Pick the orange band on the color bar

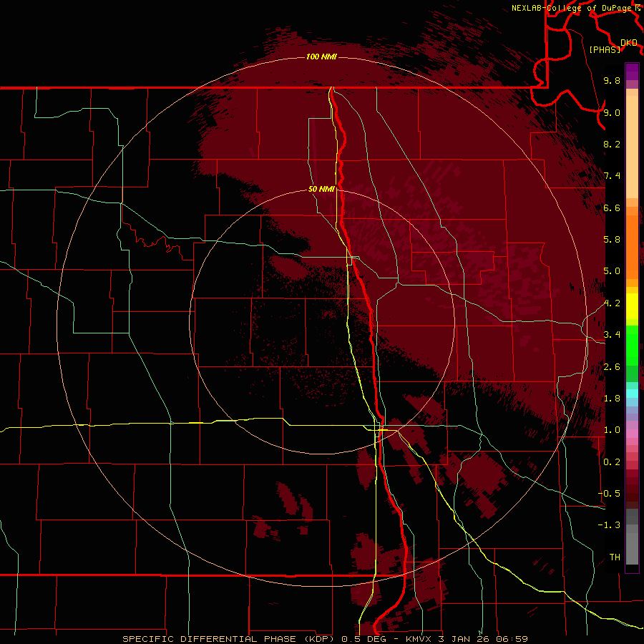click(x=632, y=247)
